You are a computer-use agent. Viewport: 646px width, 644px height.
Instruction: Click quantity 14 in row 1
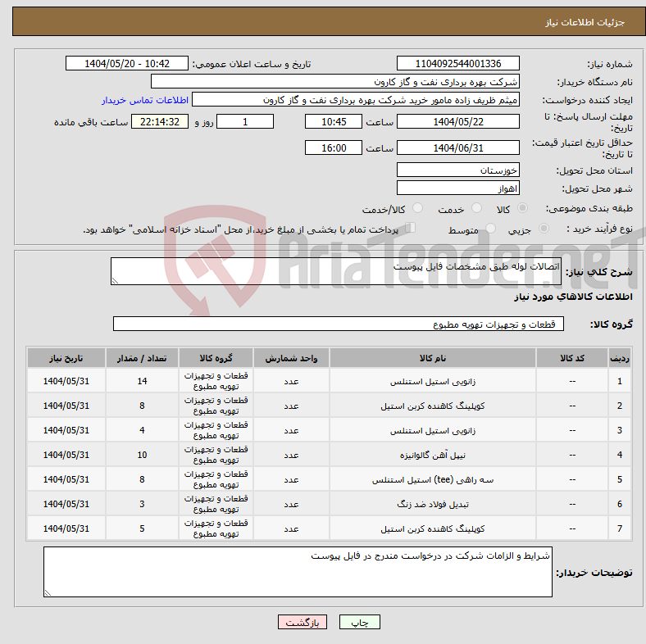pos(142,381)
